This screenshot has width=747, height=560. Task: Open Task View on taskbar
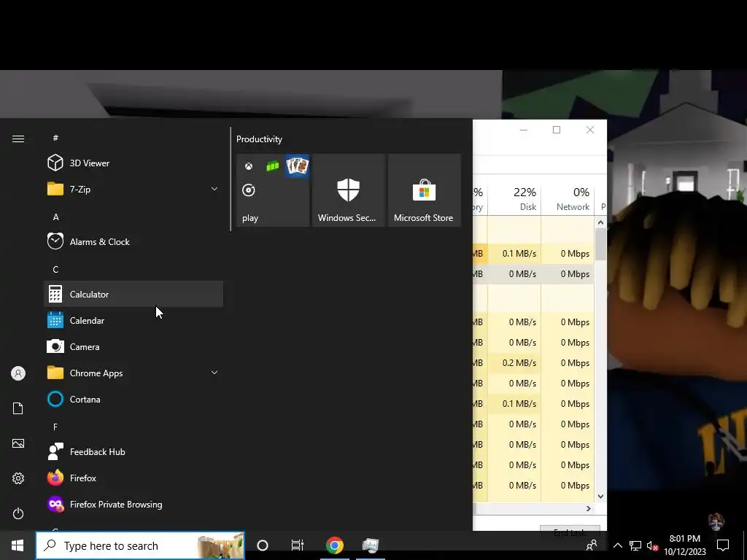[x=298, y=545]
